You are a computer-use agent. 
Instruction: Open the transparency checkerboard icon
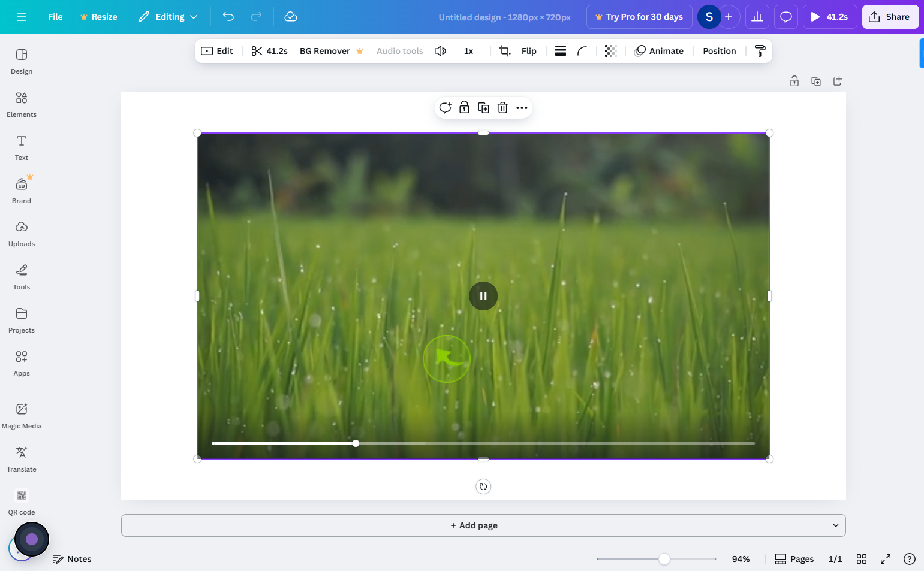point(610,51)
